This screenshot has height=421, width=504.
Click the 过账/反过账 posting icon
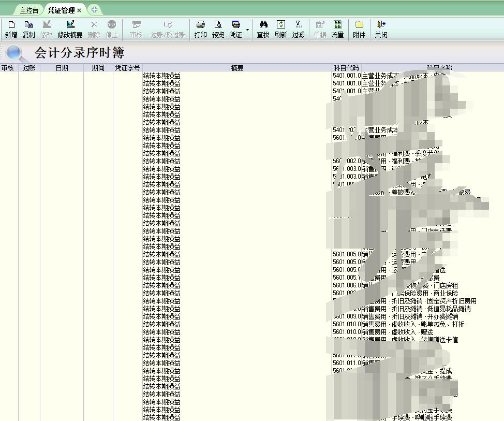[x=168, y=30]
